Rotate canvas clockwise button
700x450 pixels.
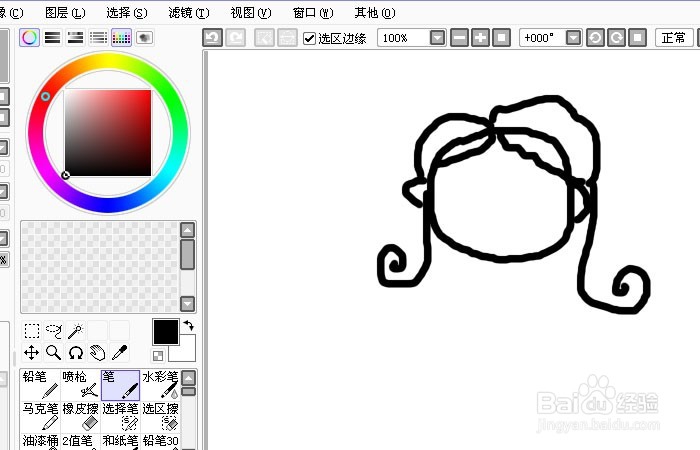[x=616, y=38]
